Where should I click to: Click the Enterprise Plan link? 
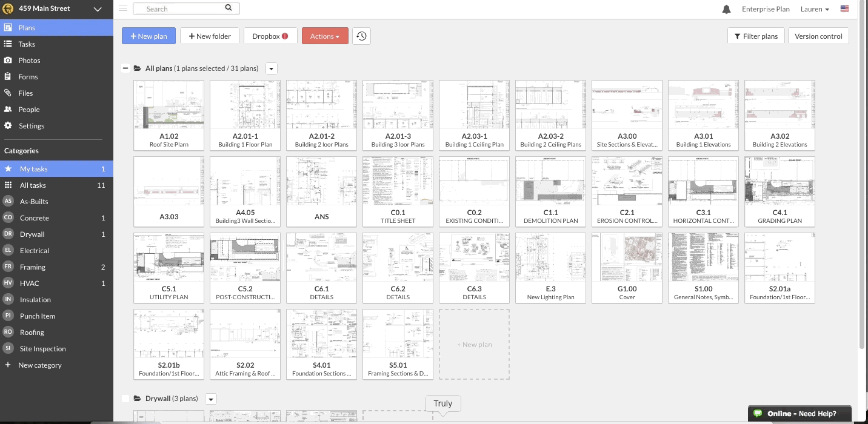[766, 9]
